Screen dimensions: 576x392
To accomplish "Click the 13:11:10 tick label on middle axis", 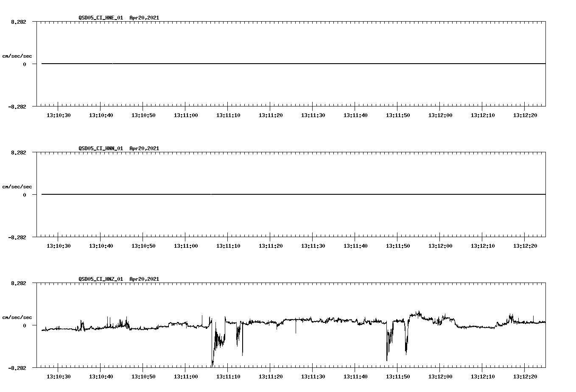I will (x=228, y=245).
